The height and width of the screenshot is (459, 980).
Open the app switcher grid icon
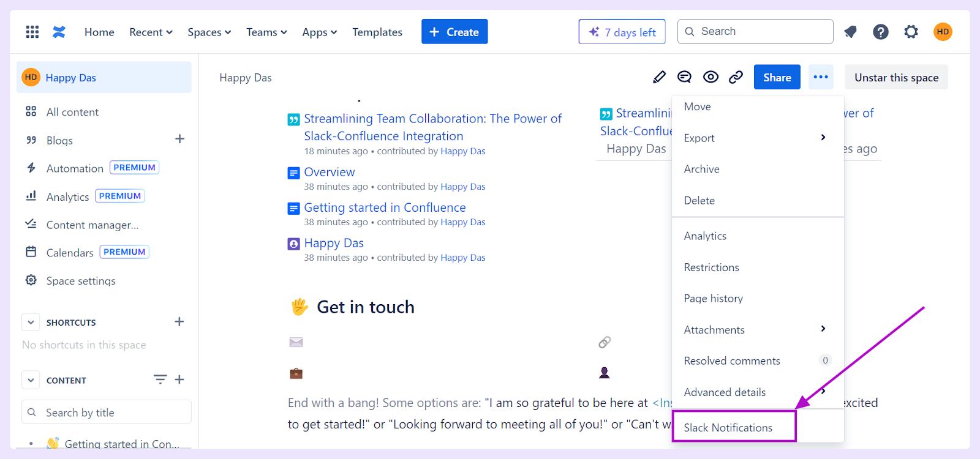(x=32, y=32)
